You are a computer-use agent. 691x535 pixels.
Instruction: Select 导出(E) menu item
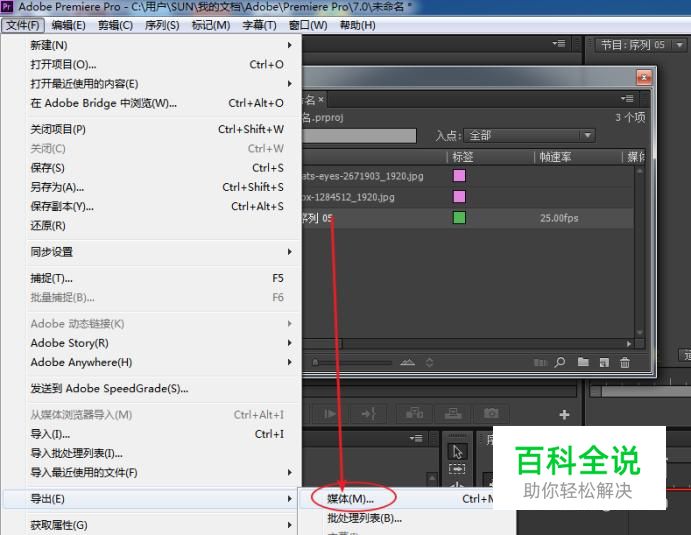[151, 499]
